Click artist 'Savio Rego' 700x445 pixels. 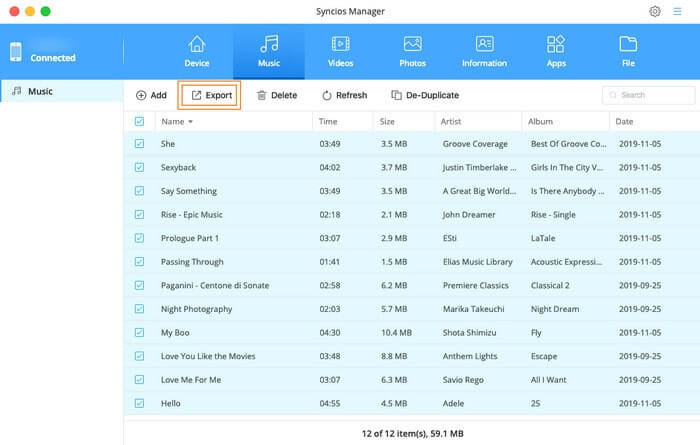(463, 380)
